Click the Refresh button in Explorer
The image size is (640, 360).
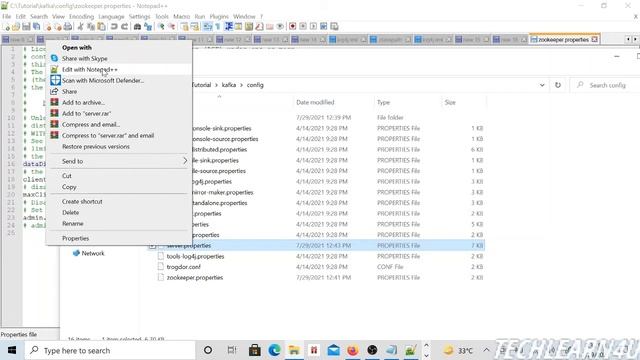click(558, 85)
